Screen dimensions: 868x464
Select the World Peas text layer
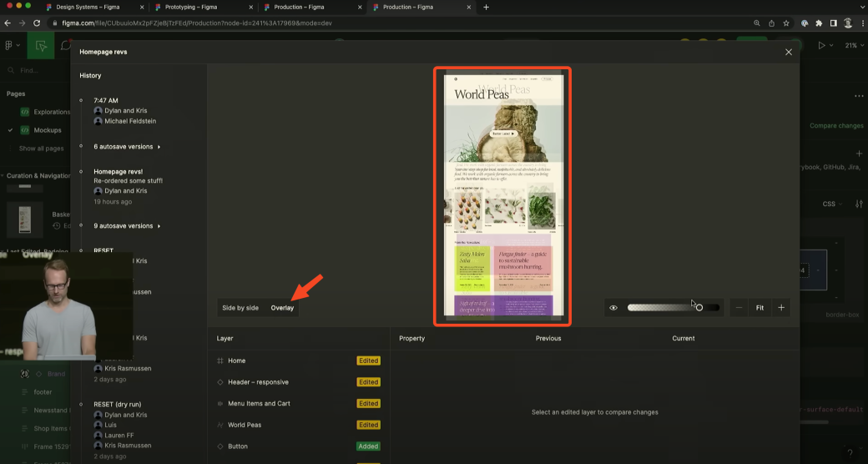pos(245,425)
